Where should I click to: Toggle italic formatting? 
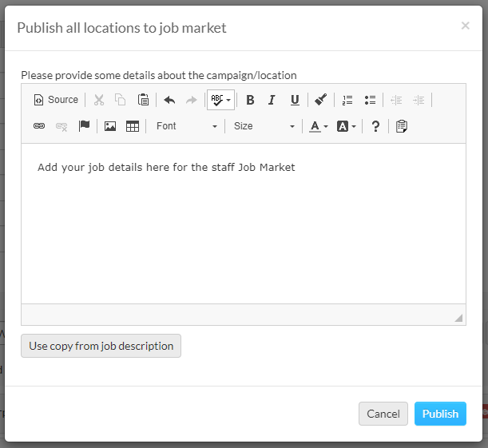(272, 100)
